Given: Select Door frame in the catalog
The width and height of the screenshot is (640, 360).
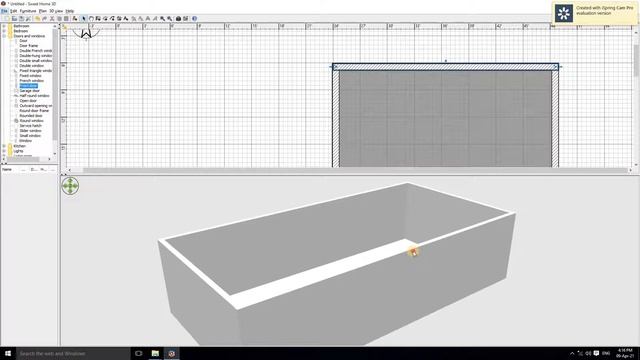Looking at the screenshot, I should click(29, 46).
